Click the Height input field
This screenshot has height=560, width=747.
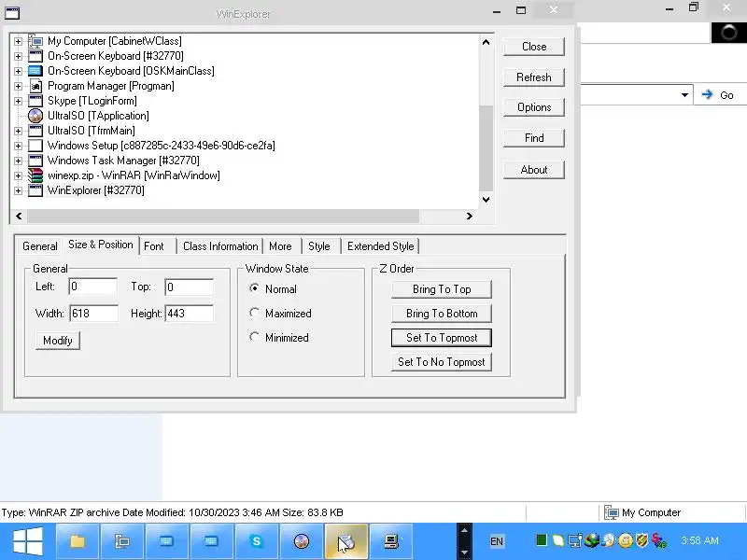pos(190,314)
